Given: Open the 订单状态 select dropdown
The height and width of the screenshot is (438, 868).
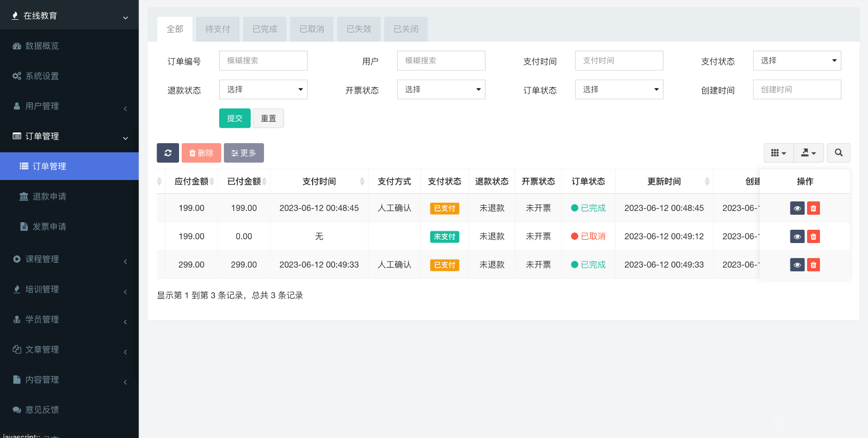Looking at the screenshot, I should click(x=619, y=89).
